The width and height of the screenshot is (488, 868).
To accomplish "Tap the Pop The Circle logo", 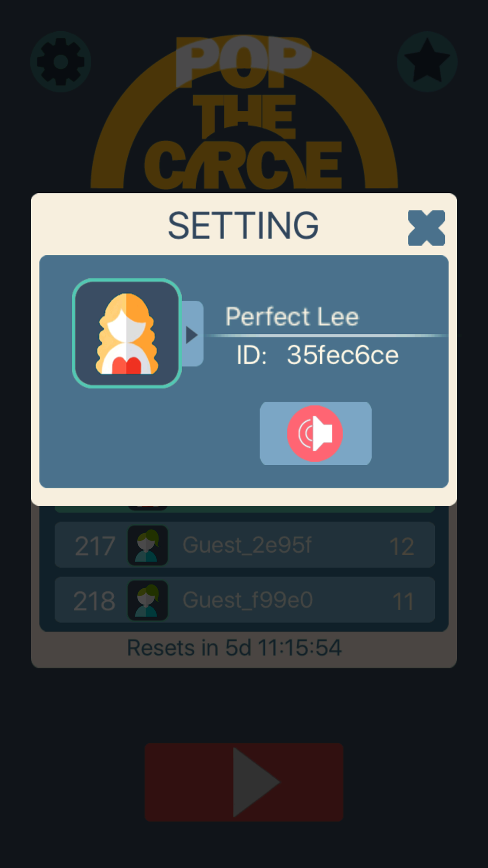I will (x=244, y=112).
